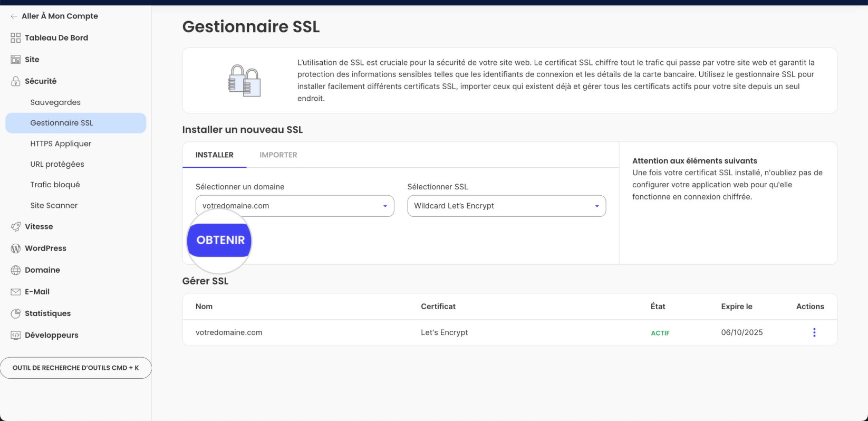
Task: Open URL protégées in the sidebar
Action: 57,164
